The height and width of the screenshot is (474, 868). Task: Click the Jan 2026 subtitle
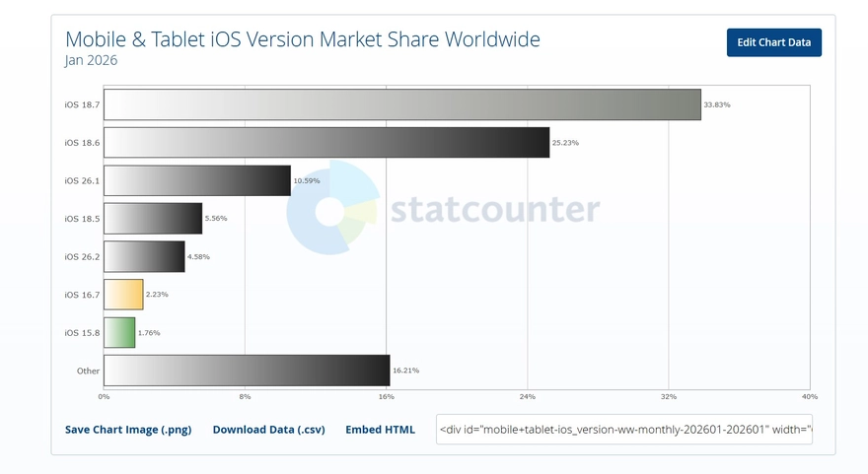91,60
